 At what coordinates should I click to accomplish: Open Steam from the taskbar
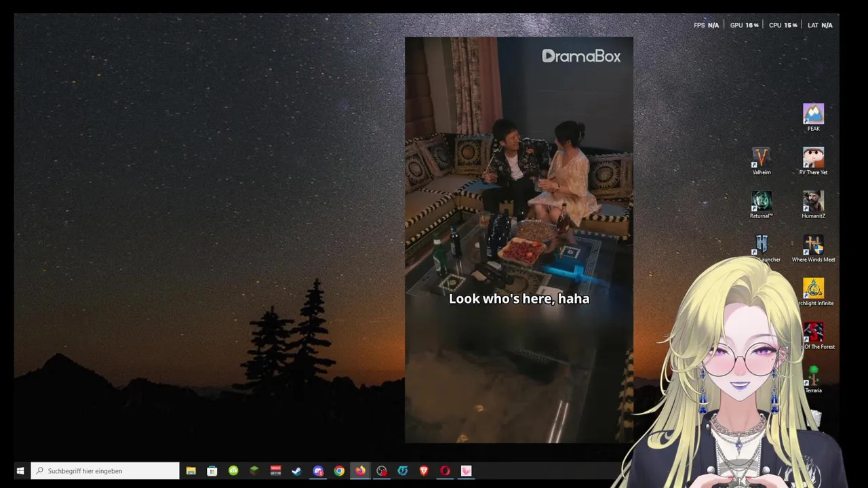point(296,470)
